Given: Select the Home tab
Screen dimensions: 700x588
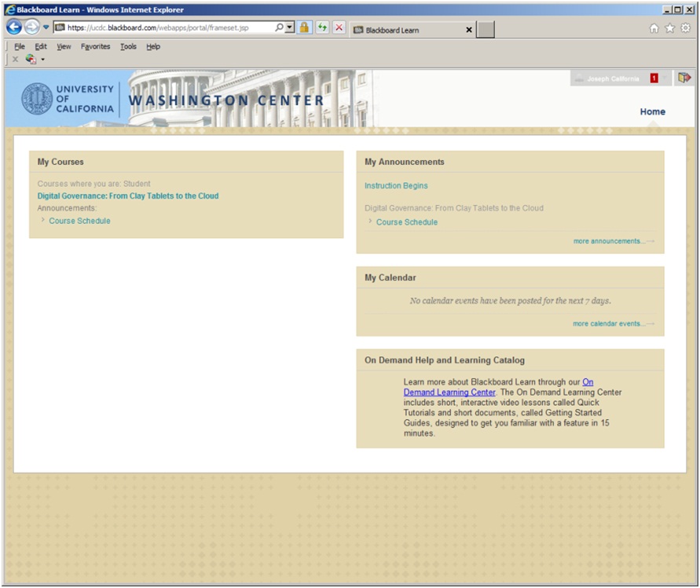Looking at the screenshot, I should [652, 111].
